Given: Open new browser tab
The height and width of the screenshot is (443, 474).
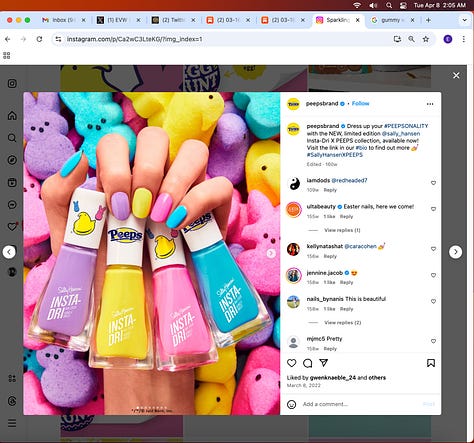Looking at the screenshot, I should click(428, 20).
